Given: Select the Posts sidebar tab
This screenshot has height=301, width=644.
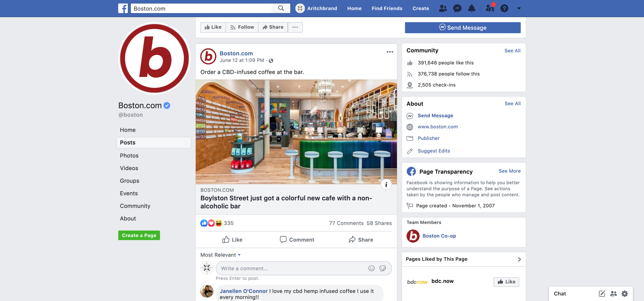Looking at the screenshot, I should [x=154, y=143].
